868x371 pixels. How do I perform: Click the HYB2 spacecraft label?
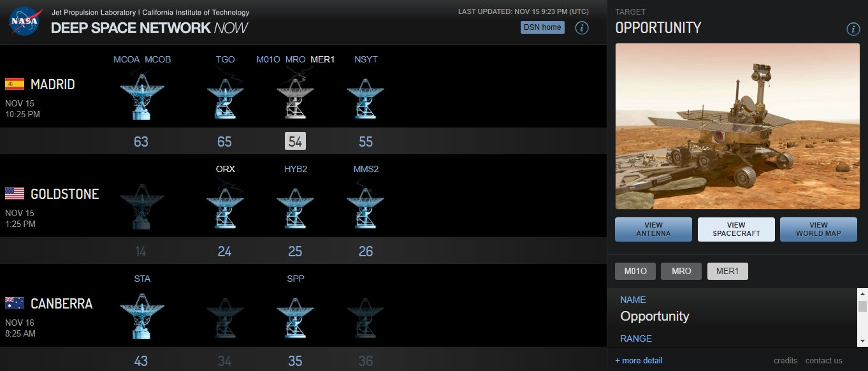point(296,169)
